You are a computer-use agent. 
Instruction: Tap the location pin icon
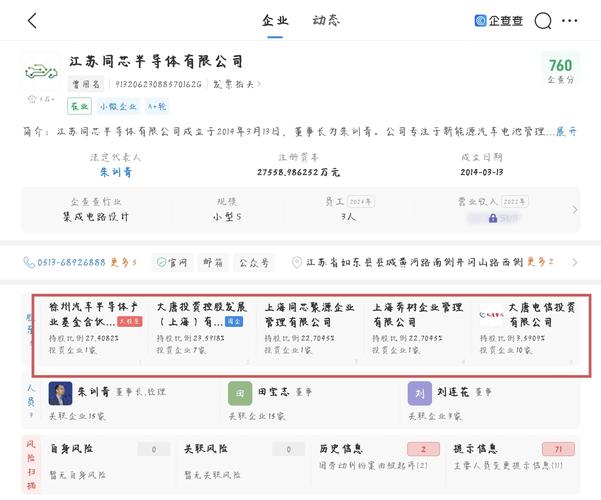pyautogui.click(x=297, y=263)
